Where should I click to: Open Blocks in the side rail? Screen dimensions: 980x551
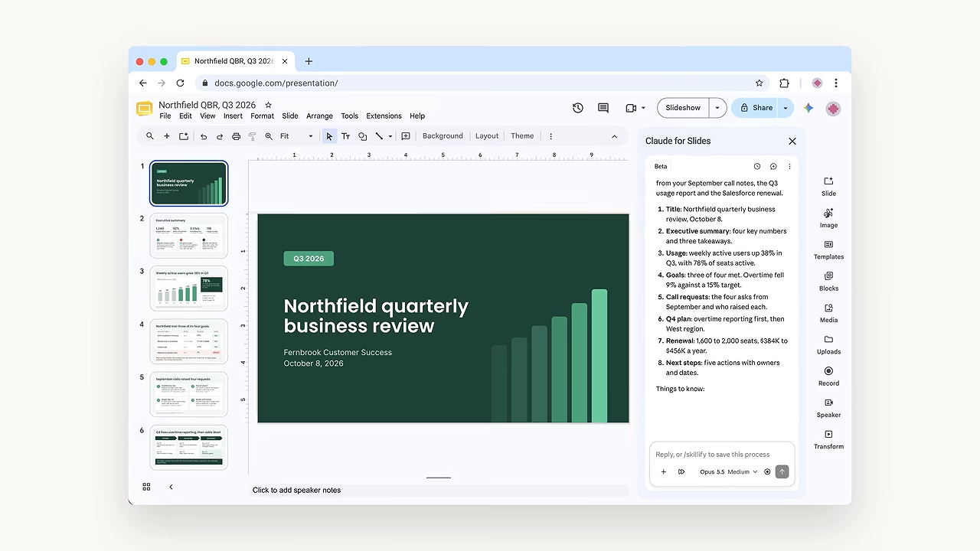[x=828, y=281]
